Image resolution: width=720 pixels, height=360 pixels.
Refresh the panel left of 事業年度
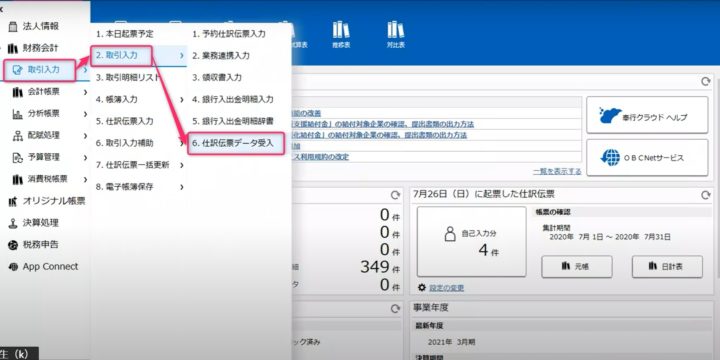395,309
